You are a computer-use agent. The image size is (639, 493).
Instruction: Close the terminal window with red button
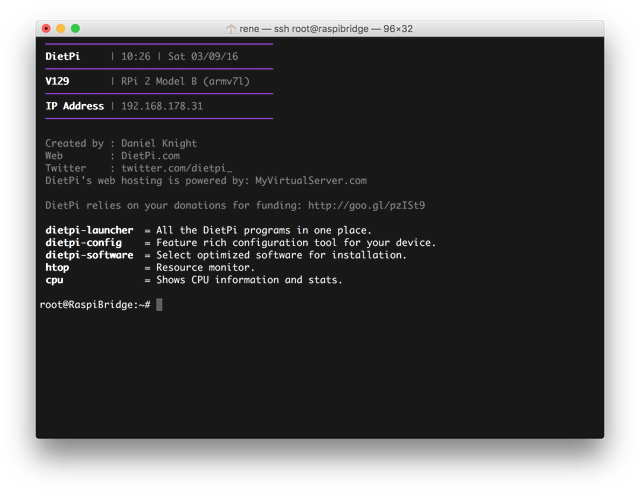point(46,29)
